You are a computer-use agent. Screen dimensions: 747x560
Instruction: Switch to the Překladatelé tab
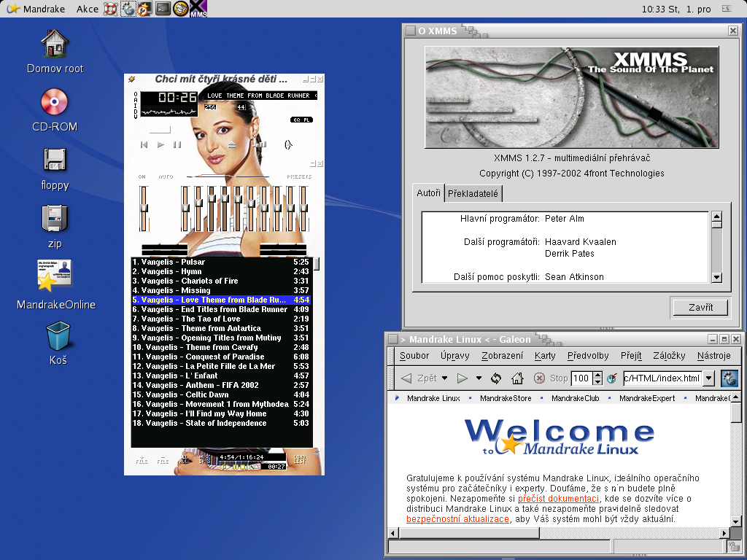pos(473,193)
